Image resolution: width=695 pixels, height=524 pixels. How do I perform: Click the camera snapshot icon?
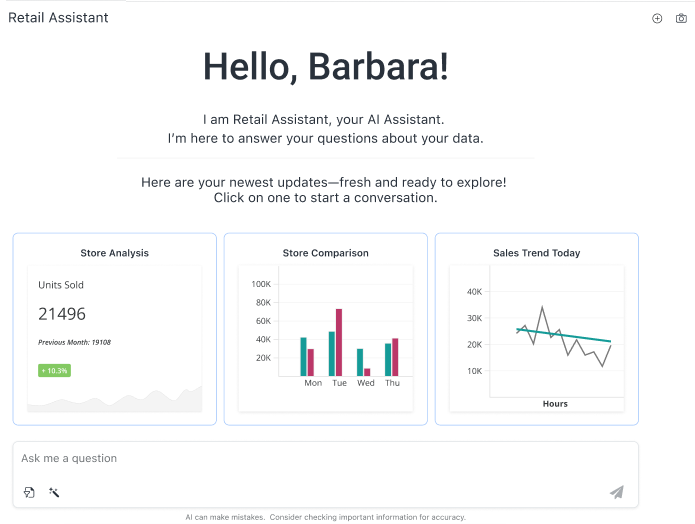click(x=682, y=18)
